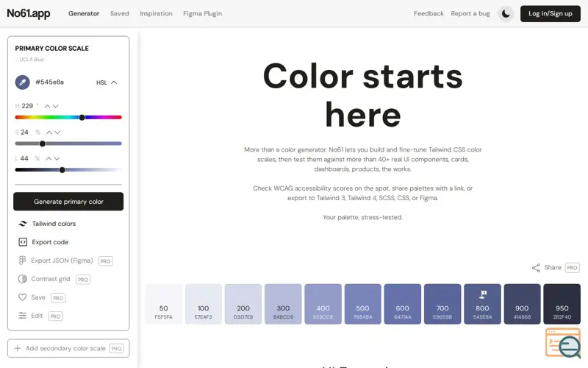This screenshot has height=368, width=588.
Task: Click the Share icon above palette
Action: tap(536, 267)
